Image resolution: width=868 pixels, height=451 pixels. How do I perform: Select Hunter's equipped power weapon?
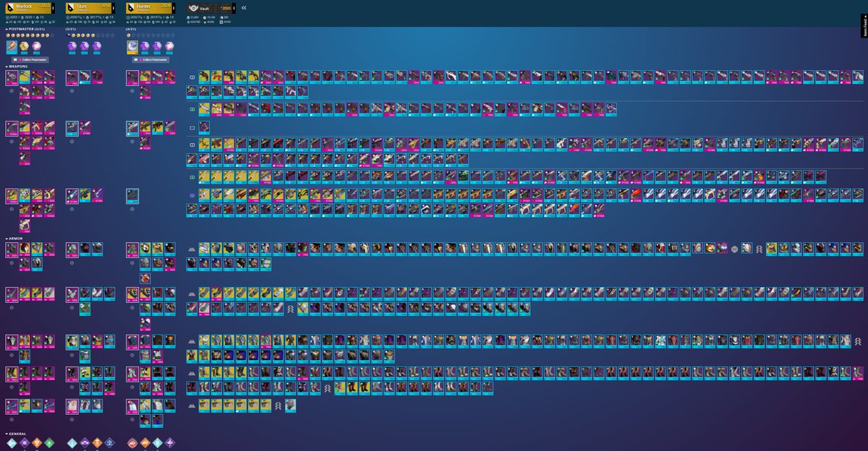[x=132, y=196]
